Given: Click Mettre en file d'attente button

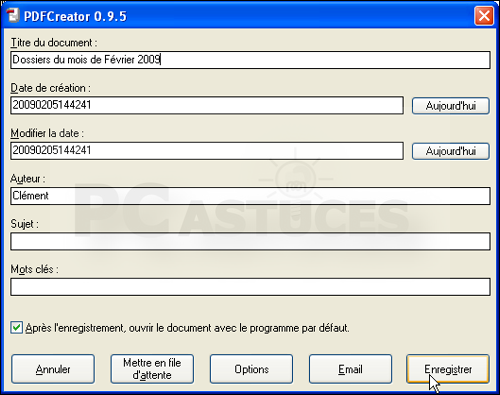Looking at the screenshot, I should (152, 369).
